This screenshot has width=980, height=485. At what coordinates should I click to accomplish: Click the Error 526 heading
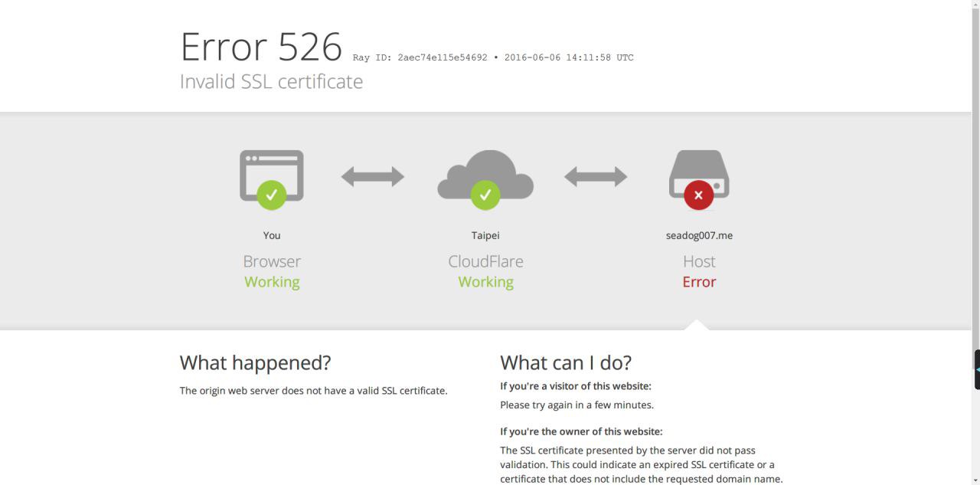pos(261,47)
